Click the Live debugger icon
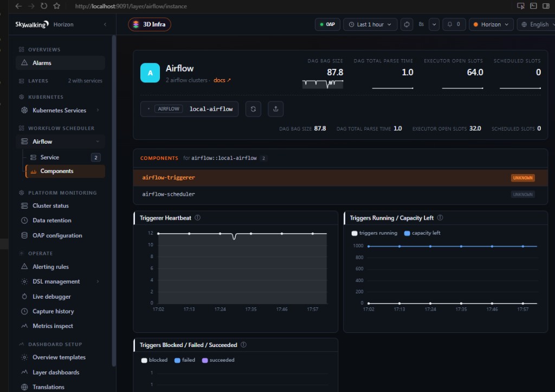Screen dimensions: 555x392 click(24, 297)
